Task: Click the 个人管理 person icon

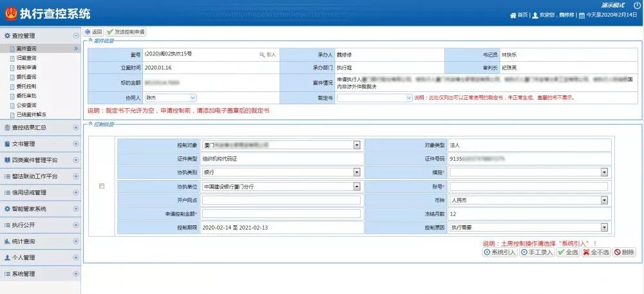Action: tap(7, 257)
